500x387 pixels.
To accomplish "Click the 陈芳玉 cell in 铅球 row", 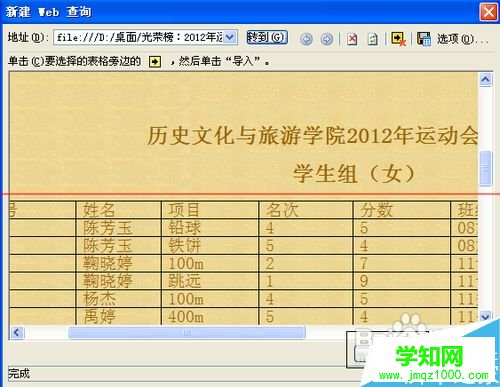I will click(118, 228).
